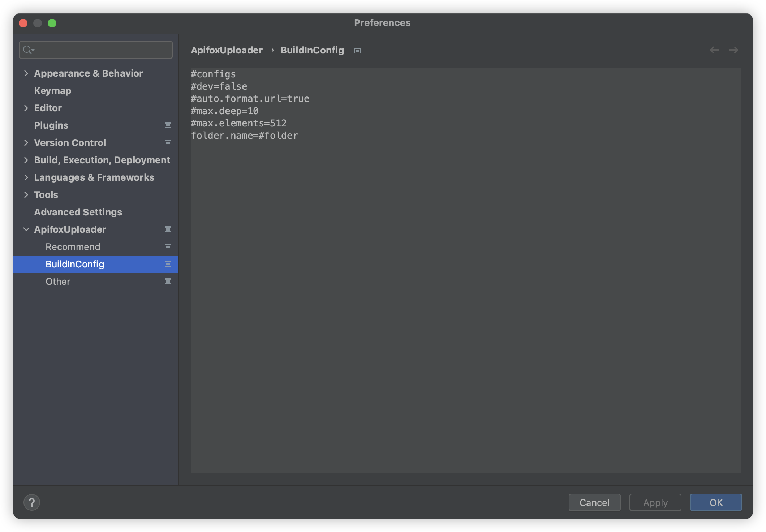Open Advanced Settings page
This screenshot has height=532, width=766.
coord(78,212)
